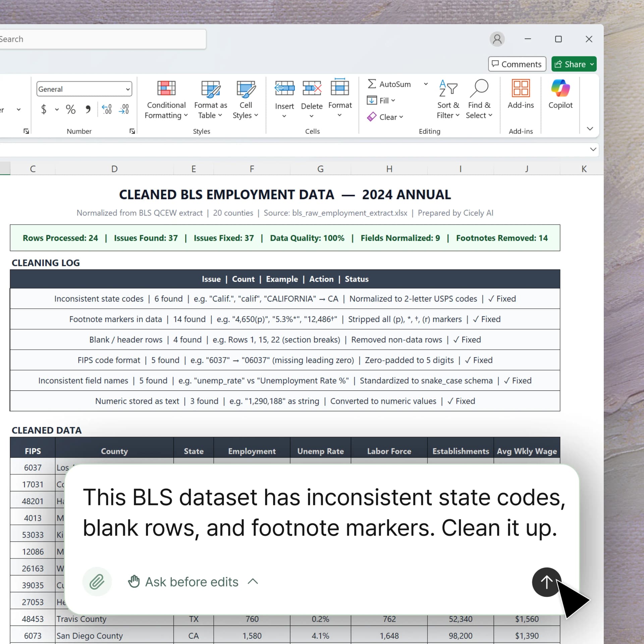Click the Comments button
The image size is (644, 644).
517,64
